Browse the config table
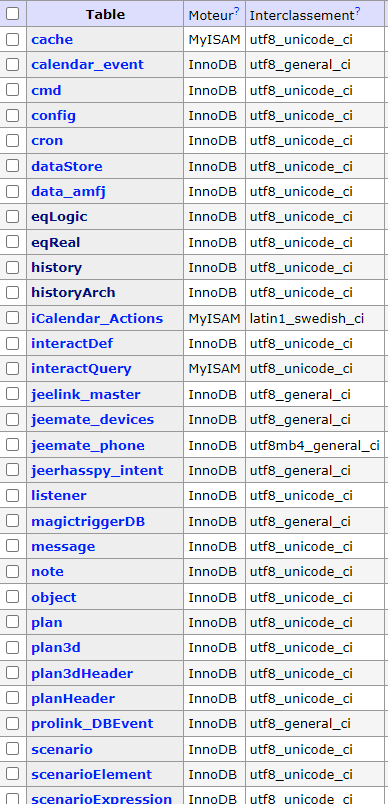 tap(53, 116)
